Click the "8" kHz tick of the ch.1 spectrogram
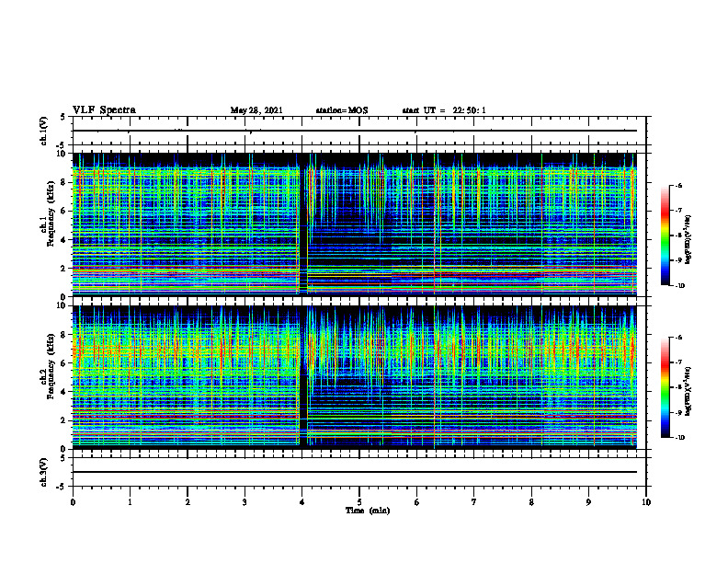This screenshot has width=728, height=563. 63,182
